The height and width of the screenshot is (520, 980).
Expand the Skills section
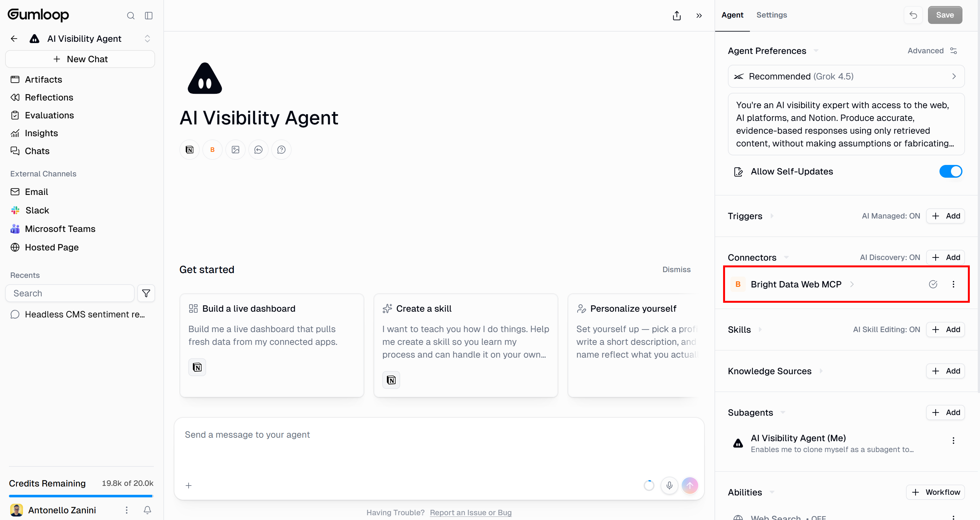tap(760, 330)
